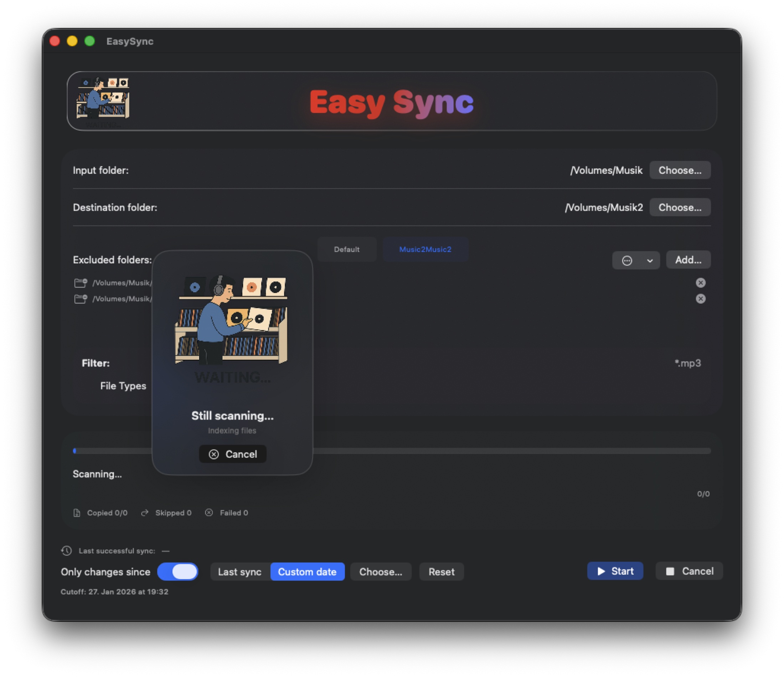Click the Copied 0/0 label

pyautogui.click(x=107, y=512)
